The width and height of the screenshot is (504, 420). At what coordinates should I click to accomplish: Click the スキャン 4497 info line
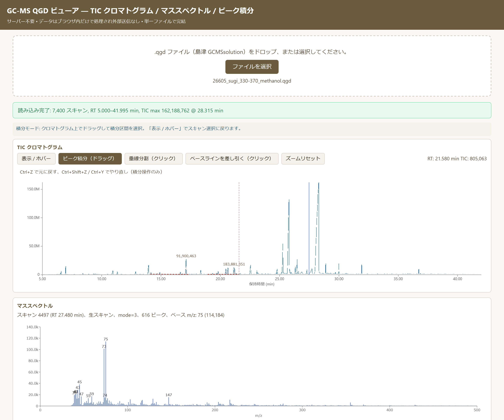[121, 315]
